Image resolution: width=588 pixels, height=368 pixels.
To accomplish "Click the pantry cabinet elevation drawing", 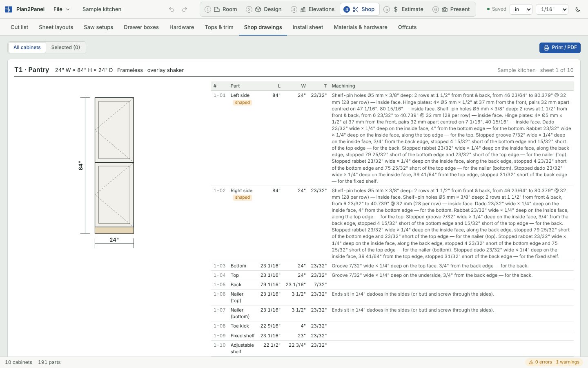I will [114, 166].
